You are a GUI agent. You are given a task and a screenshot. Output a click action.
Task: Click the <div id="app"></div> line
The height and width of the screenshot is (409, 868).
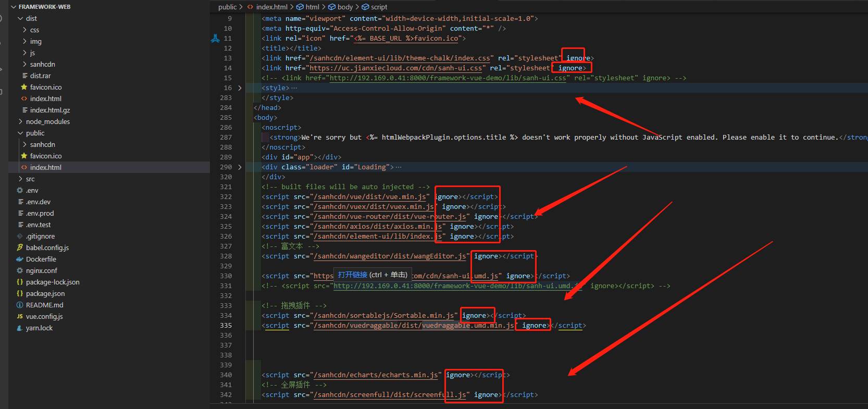tap(302, 157)
